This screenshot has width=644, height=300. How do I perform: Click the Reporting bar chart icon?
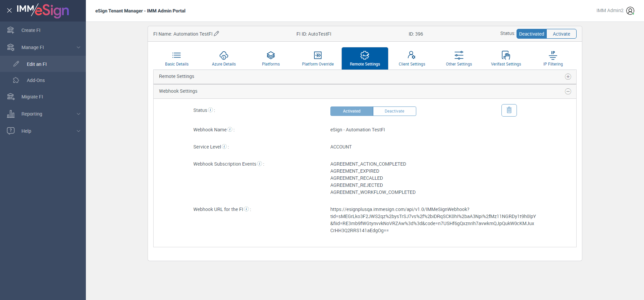(x=11, y=114)
